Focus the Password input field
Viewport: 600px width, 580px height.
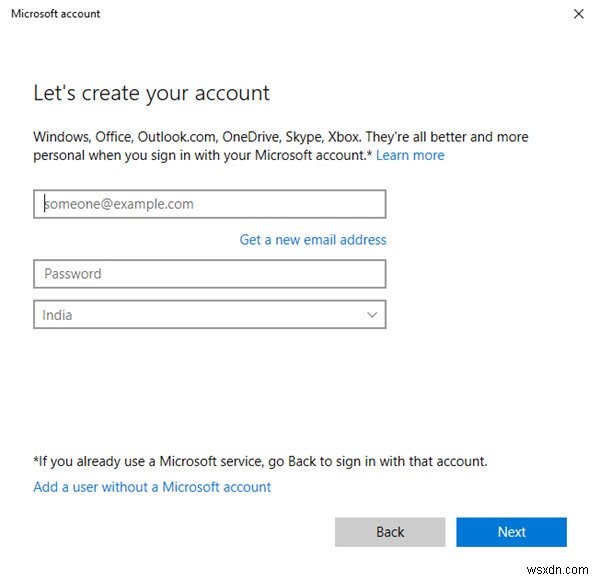(x=209, y=274)
